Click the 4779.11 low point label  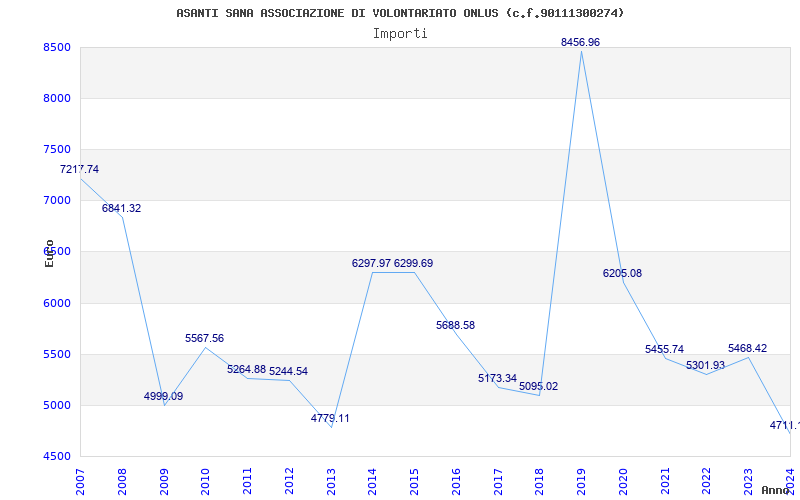point(330,418)
